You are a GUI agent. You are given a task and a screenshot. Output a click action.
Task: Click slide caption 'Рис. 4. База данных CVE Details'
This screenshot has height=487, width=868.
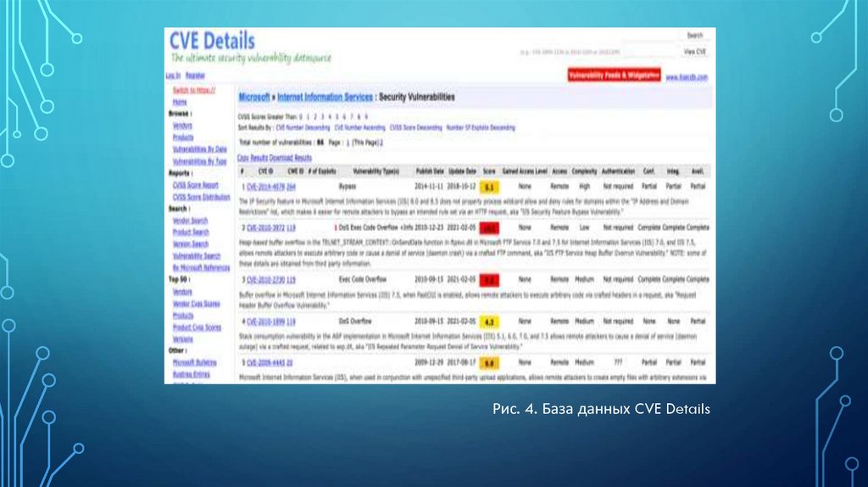[x=601, y=409]
